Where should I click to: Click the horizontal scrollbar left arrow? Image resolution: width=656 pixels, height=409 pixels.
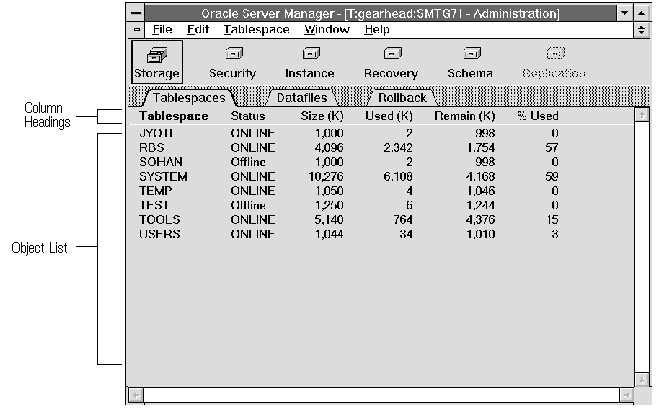(136, 395)
